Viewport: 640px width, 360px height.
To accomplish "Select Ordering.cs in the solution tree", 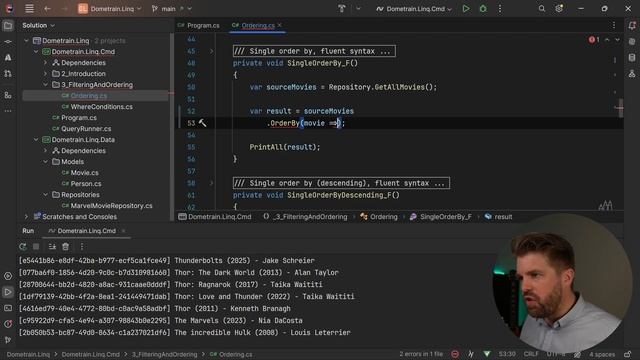I will click(x=89, y=96).
